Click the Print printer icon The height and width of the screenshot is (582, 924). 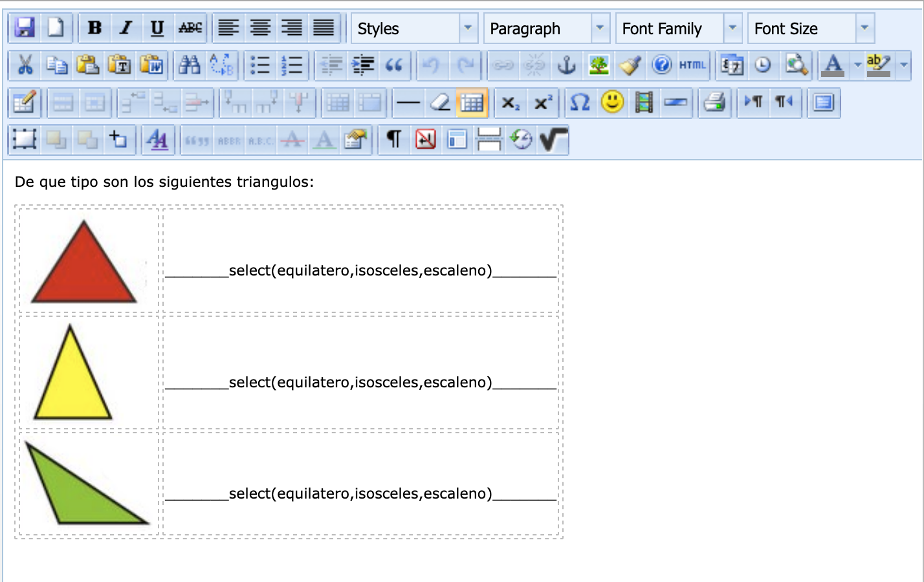point(714,102)
